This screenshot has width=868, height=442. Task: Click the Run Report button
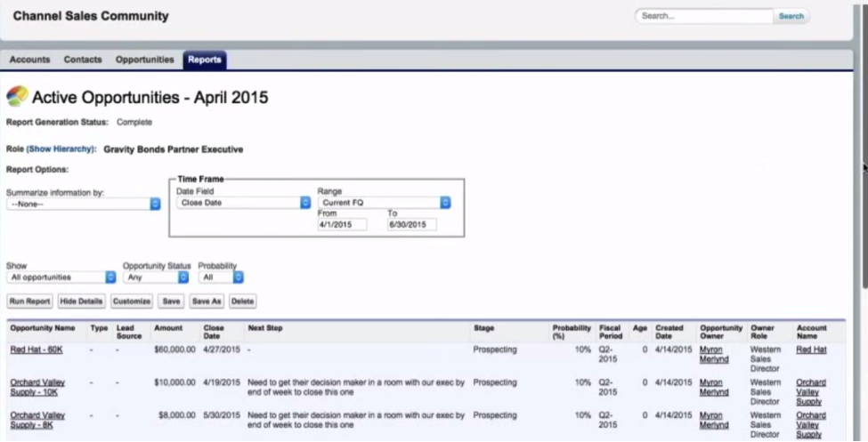pyautogui.click(x=30, y=301)
